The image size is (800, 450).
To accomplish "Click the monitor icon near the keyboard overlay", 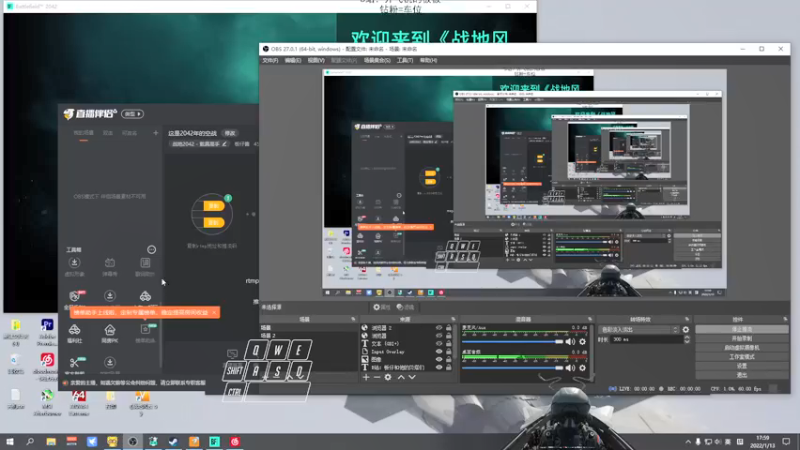I will [x=232, y=354].
